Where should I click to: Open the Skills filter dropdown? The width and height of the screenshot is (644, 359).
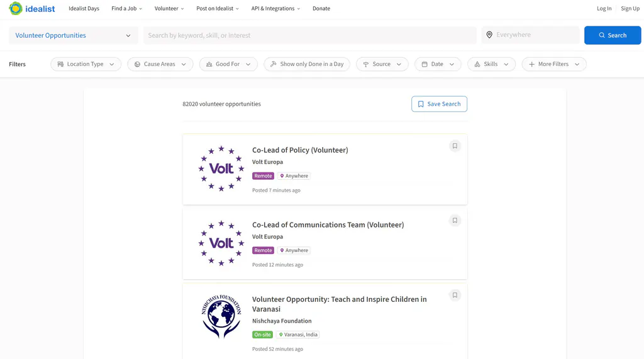coord(491,64)
